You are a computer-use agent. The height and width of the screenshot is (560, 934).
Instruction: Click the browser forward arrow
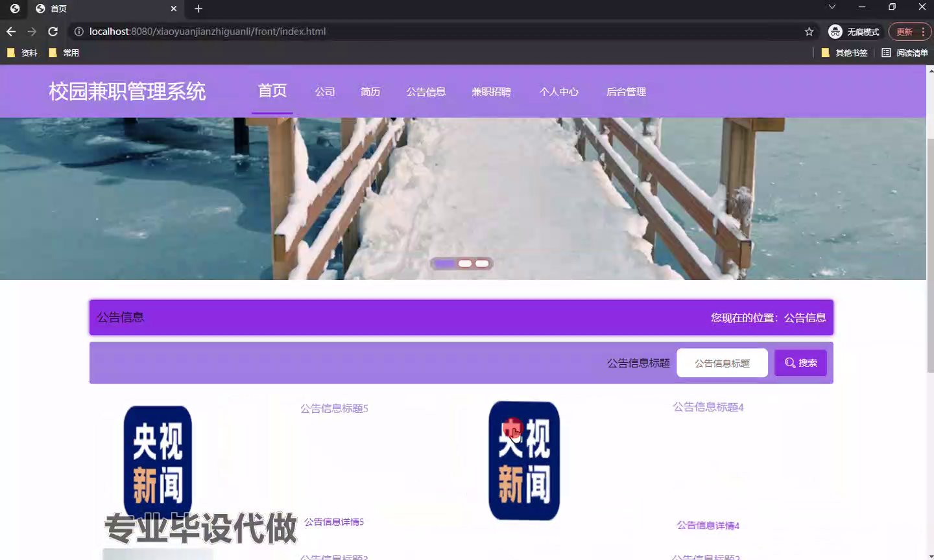(x=32, y=31)
